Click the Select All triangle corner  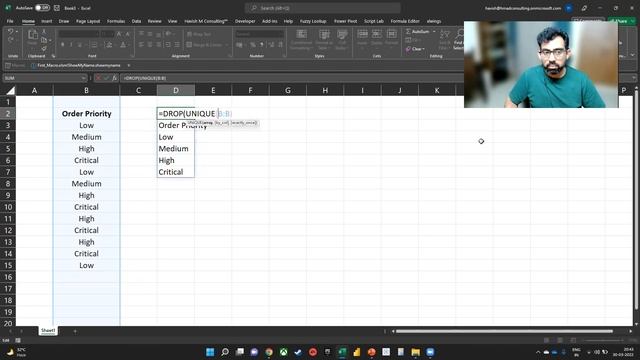pos(11,90)
